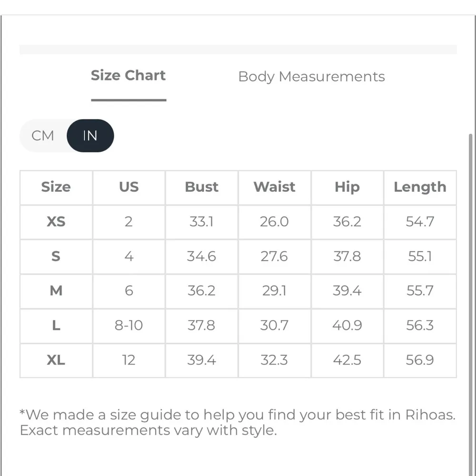Click the Size column header
476x476 pixels.
point(56,187)
